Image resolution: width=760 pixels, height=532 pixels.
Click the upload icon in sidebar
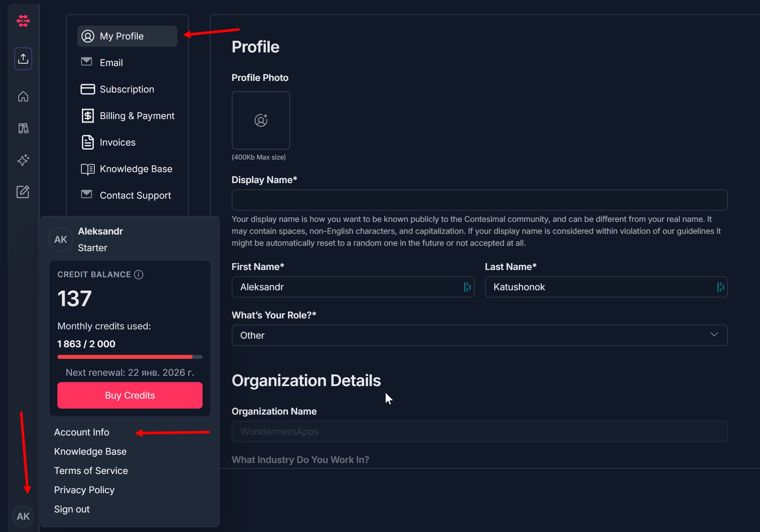coord(23,59)
